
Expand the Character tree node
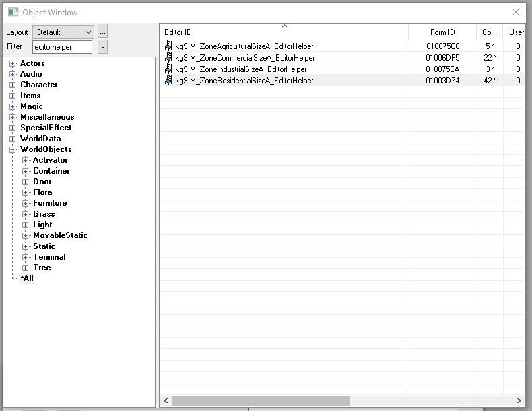[x=13, y=85]
